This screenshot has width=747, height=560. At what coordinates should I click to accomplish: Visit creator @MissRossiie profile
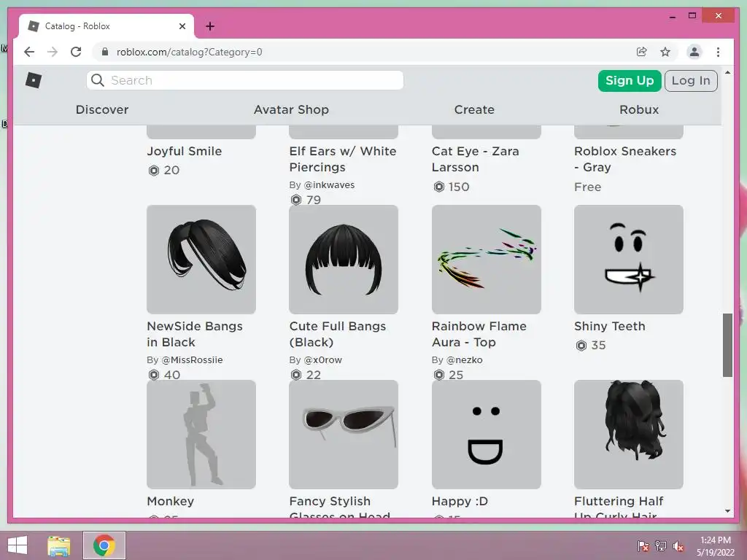(x=193, y=360)
